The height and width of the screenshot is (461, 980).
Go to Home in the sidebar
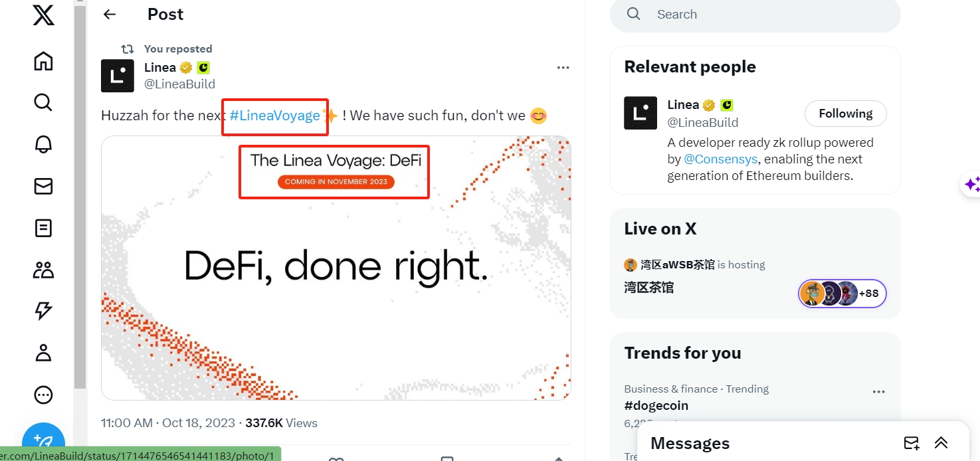[43, 61]
